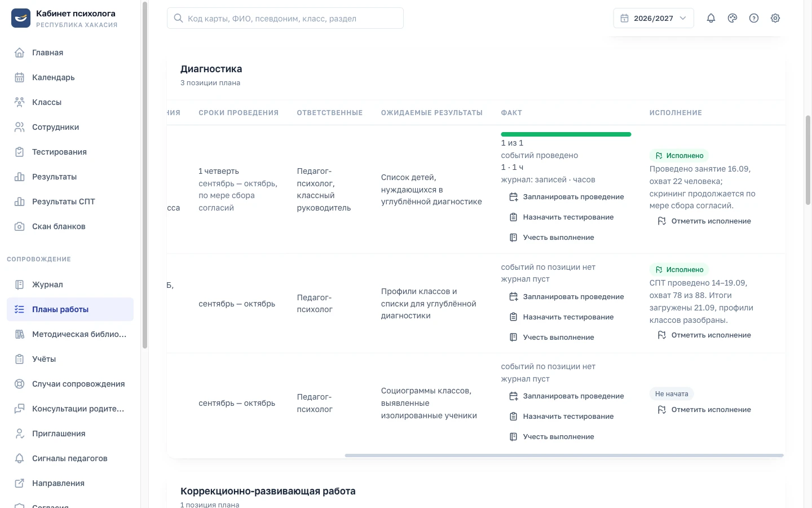Click the Ожидаемые результаты column header
The width and height of the screenshot is (812, 508).
tap(432, 113)
